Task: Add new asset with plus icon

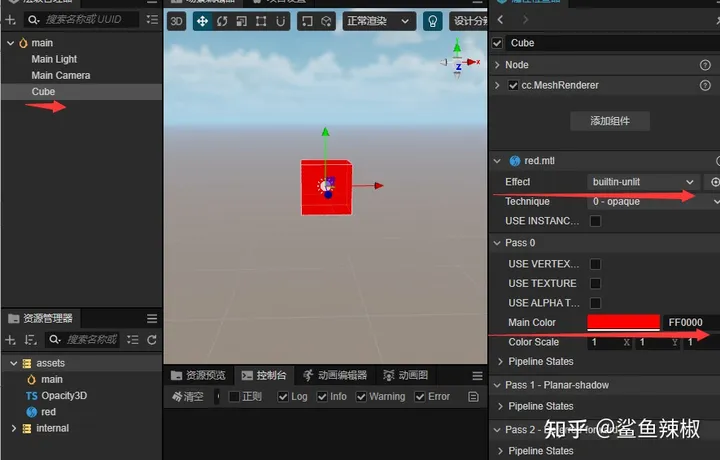Action: click(x=10, y=340)
